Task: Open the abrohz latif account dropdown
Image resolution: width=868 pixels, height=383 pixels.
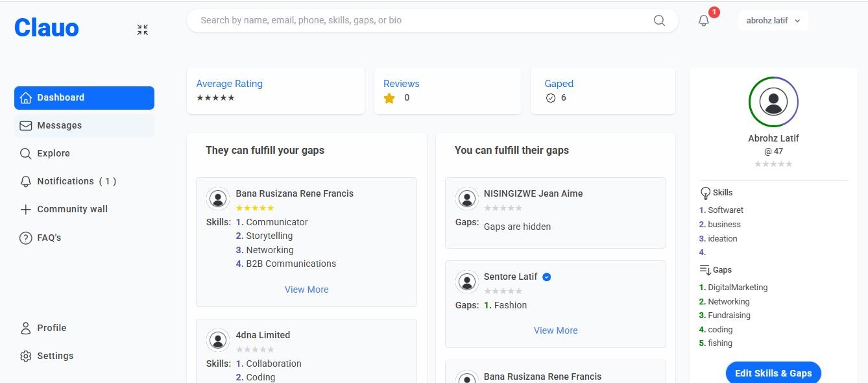Action: pos(773,21)
